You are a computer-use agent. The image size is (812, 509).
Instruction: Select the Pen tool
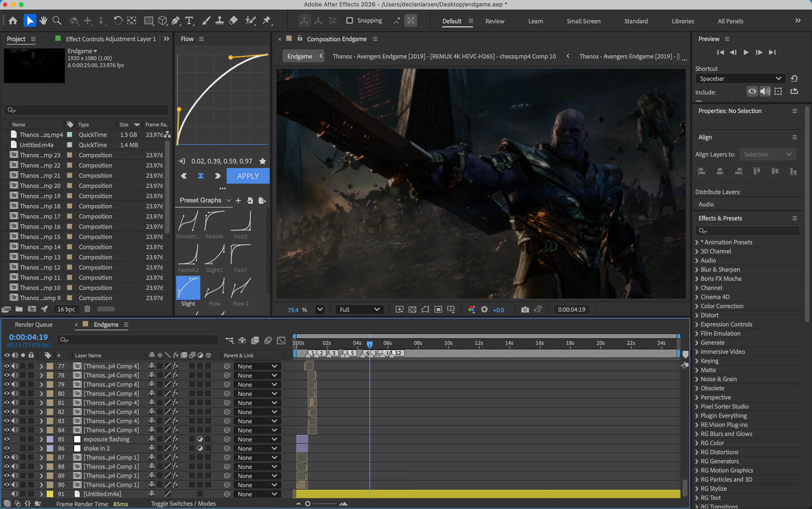[x=176, y=21]
